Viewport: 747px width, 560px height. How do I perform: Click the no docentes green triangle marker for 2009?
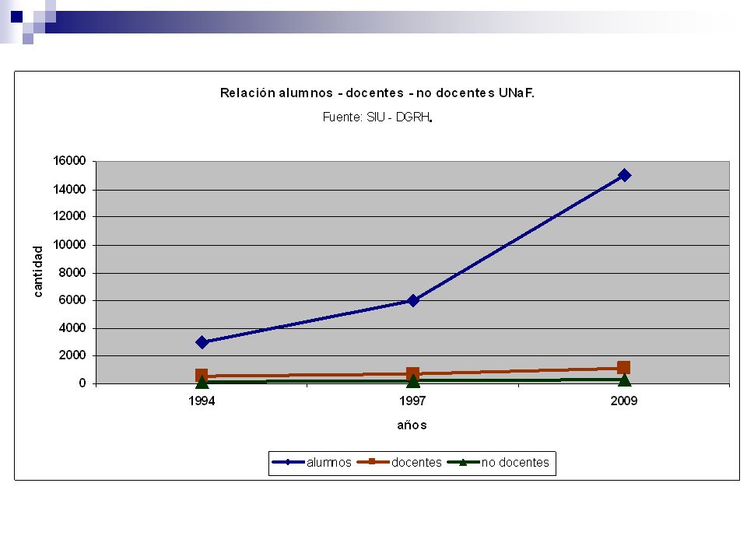(x=624, y=380)
